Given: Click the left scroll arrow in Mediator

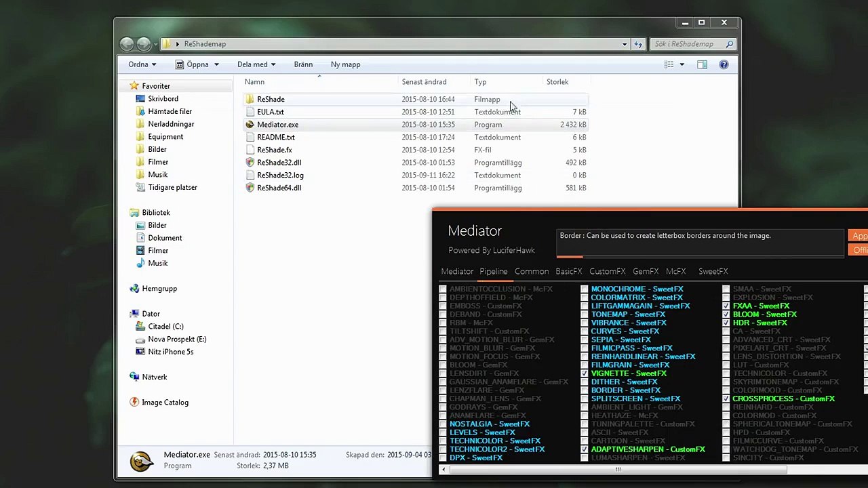Looking at the screenshot, I should (443, 469).
